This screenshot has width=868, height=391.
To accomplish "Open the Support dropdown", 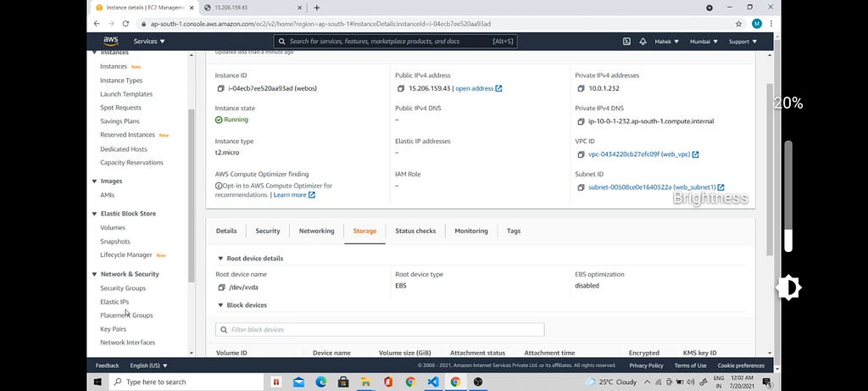I will pos(743,42).
